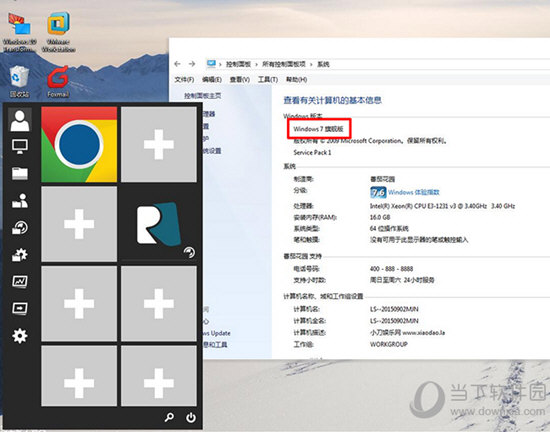Click the 'WORKGROUP' value
This screenshot has height=432, width=550.
point(389,344)
